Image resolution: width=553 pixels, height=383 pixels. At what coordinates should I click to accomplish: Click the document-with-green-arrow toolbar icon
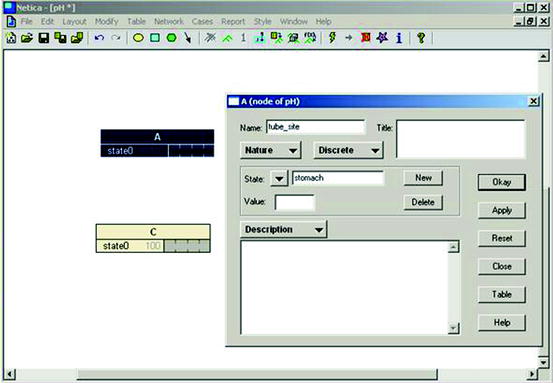pyautogui.click(x=293, y=38)
